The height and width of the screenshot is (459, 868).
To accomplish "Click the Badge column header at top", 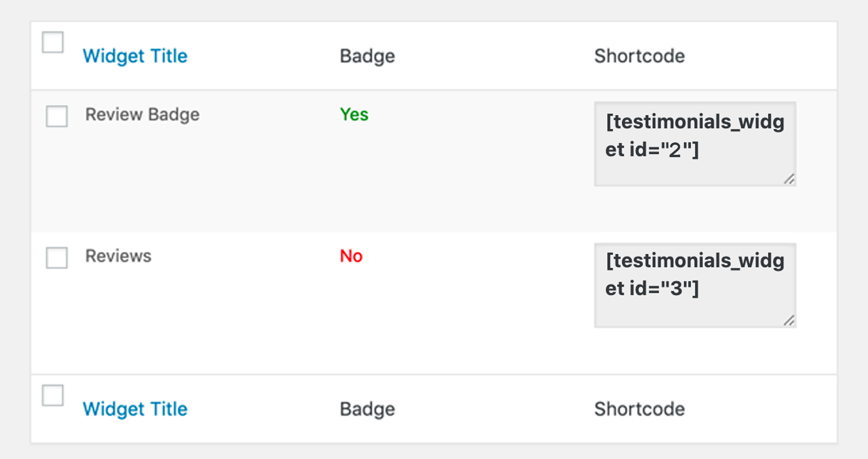I will point(367,56).
